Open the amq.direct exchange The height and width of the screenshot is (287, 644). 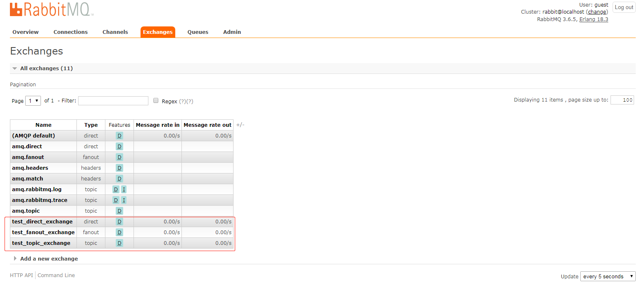[x=27, y=147]
